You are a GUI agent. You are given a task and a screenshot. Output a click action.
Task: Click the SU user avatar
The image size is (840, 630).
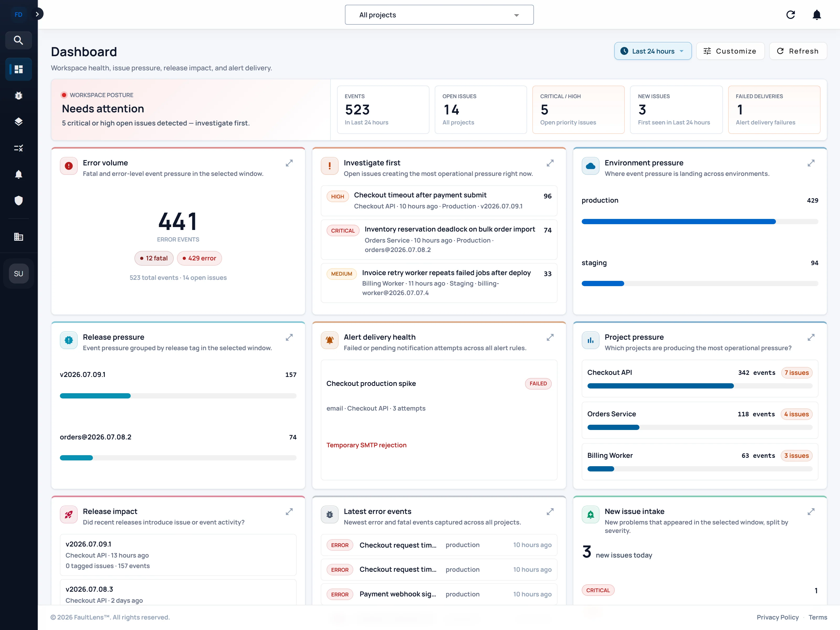click(x=19, y=274)
